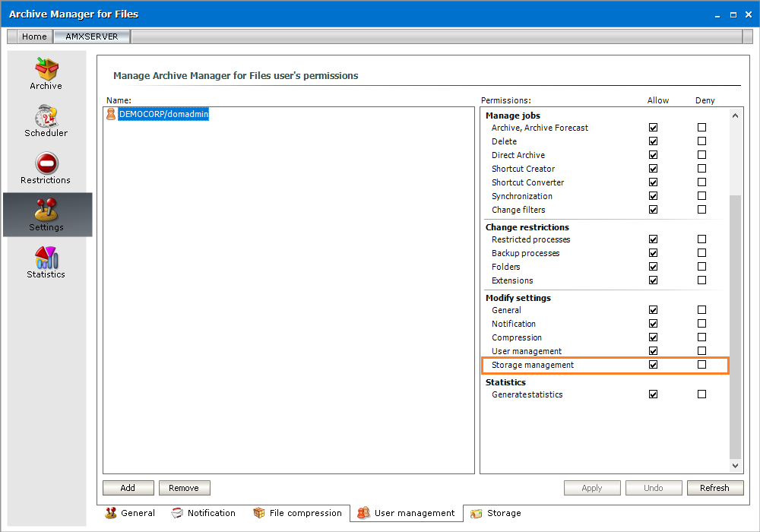Select the AMXSERVER tab

(92, 36)
